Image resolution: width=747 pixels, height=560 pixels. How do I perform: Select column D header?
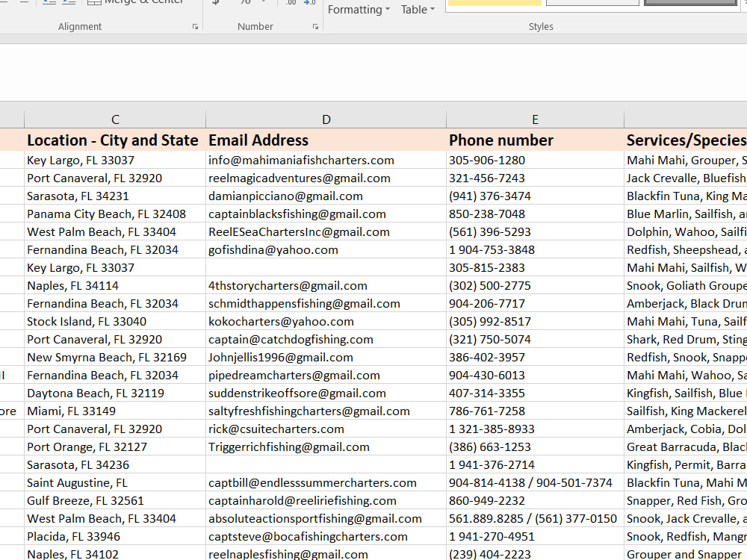tap(326, 119)
